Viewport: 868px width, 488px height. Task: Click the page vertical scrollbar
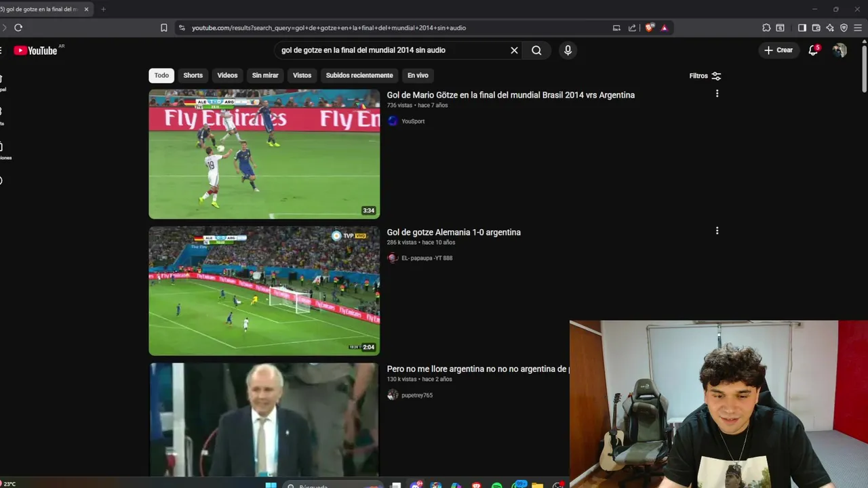tap(864, 68)
